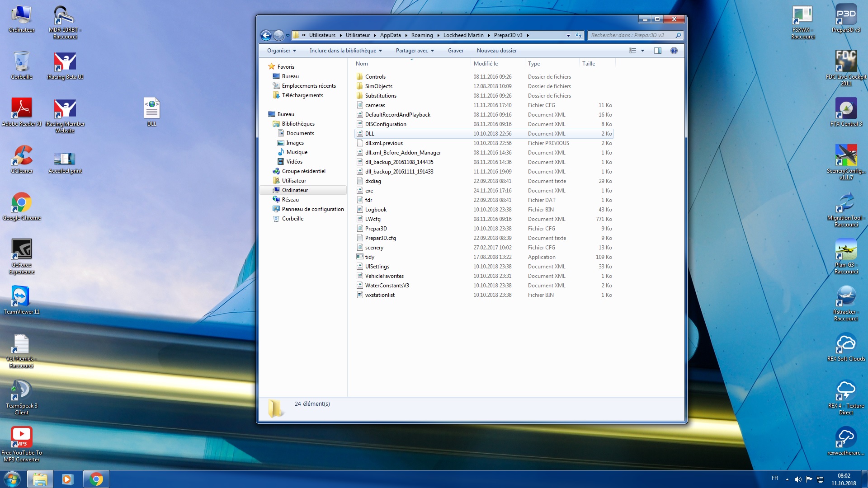Refresh the folder address bar
Screen dimensions: 868x488
[x=579, y=35]
